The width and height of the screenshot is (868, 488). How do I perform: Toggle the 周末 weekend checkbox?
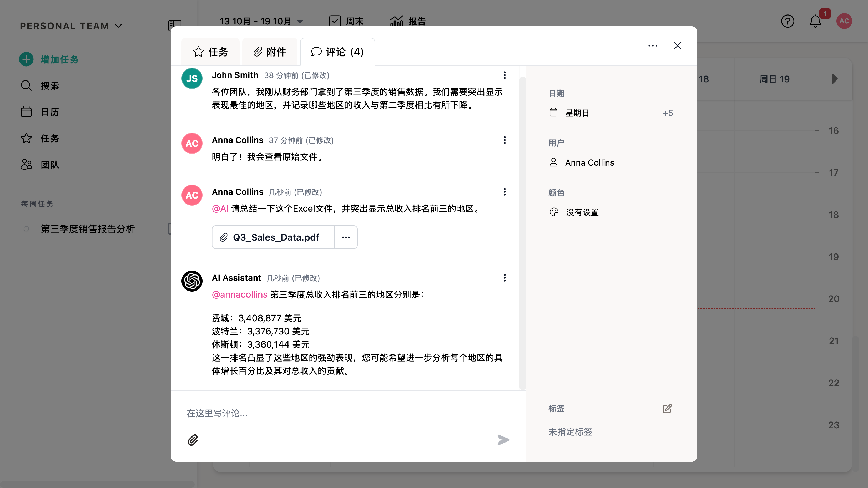pyautogui.click(x=335, y=21)
